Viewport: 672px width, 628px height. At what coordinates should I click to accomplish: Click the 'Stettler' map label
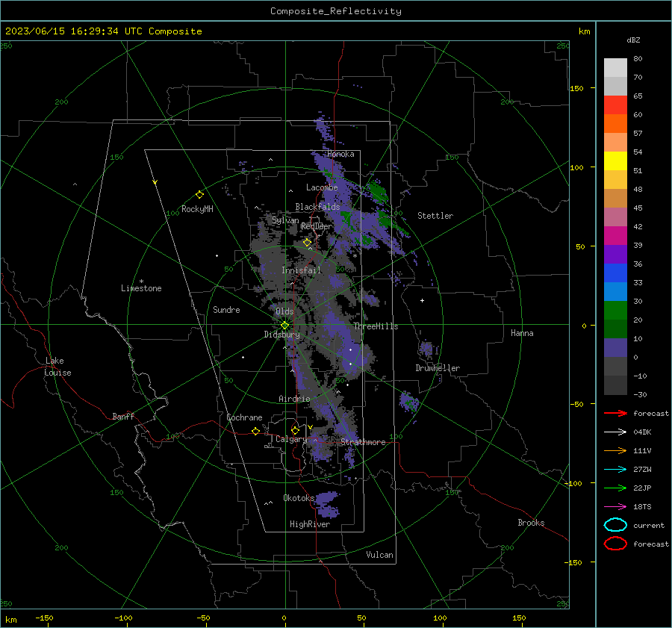(435, 216)
